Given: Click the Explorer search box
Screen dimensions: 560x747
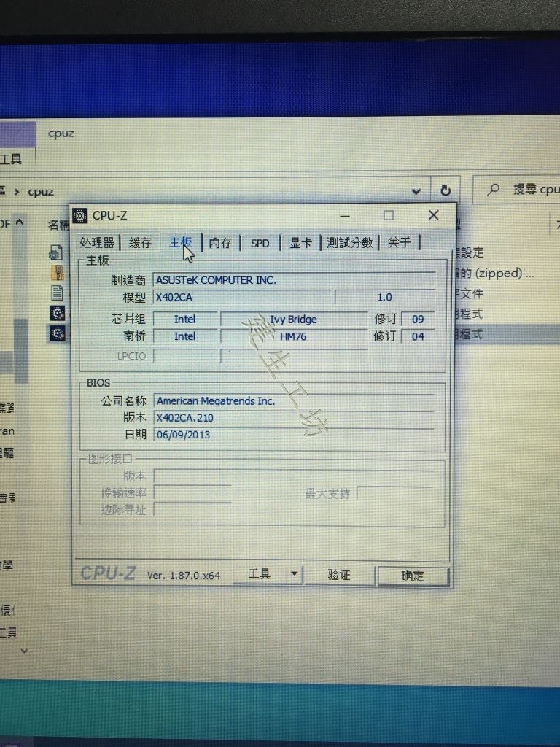Looking at the screenshot, I should [517, 190].
